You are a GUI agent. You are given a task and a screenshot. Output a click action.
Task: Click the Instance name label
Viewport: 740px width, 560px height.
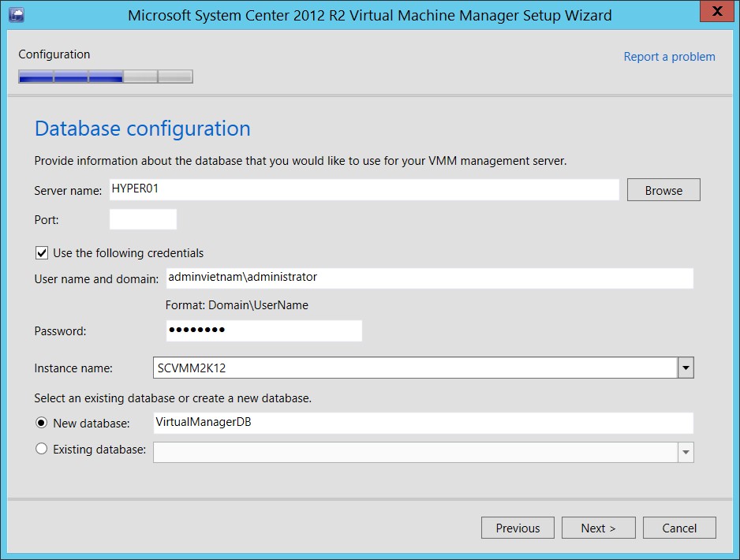(x=73, y=368)
